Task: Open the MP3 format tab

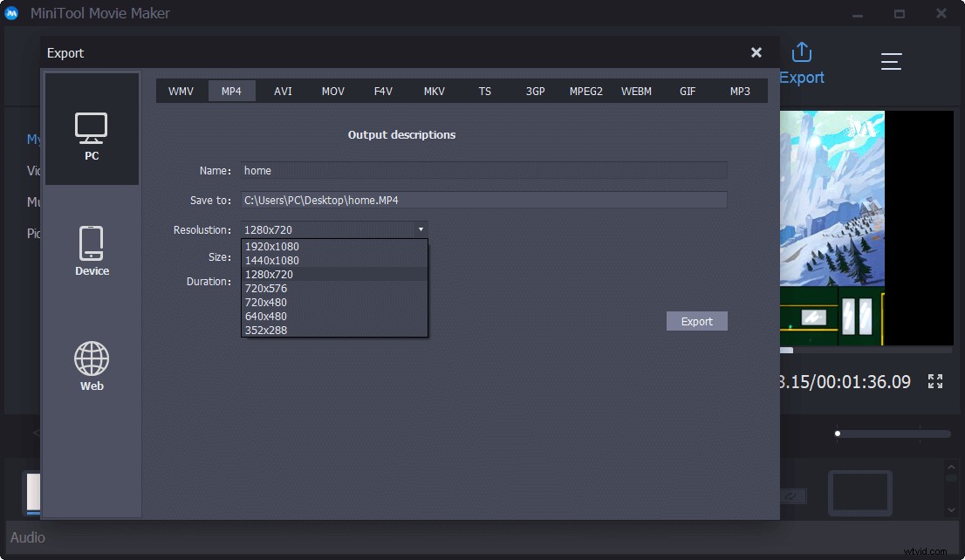Action: click(739, 90)
